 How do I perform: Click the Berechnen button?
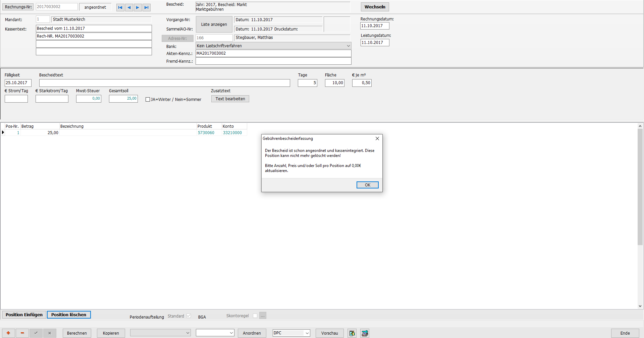(77, 333)
